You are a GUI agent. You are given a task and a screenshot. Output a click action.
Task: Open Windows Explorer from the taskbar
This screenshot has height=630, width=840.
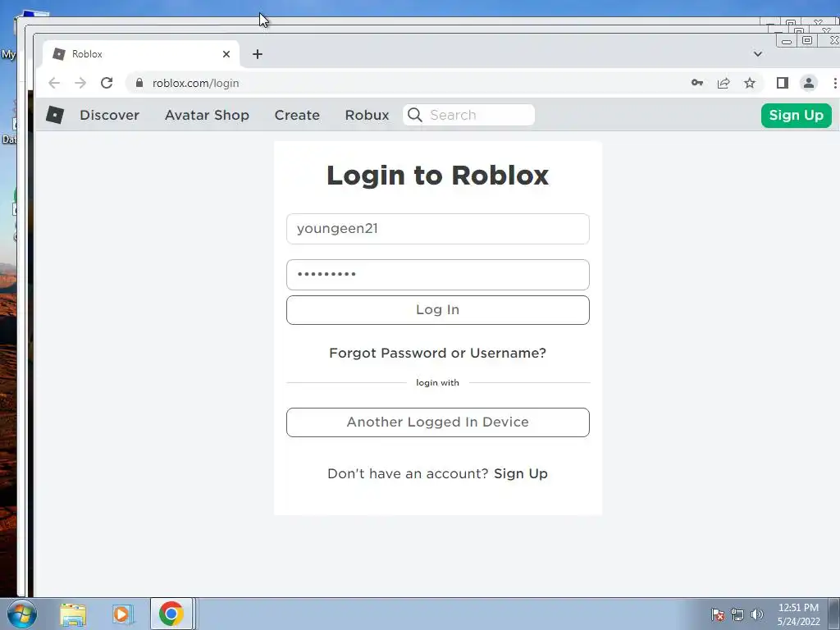coord(73,614)
